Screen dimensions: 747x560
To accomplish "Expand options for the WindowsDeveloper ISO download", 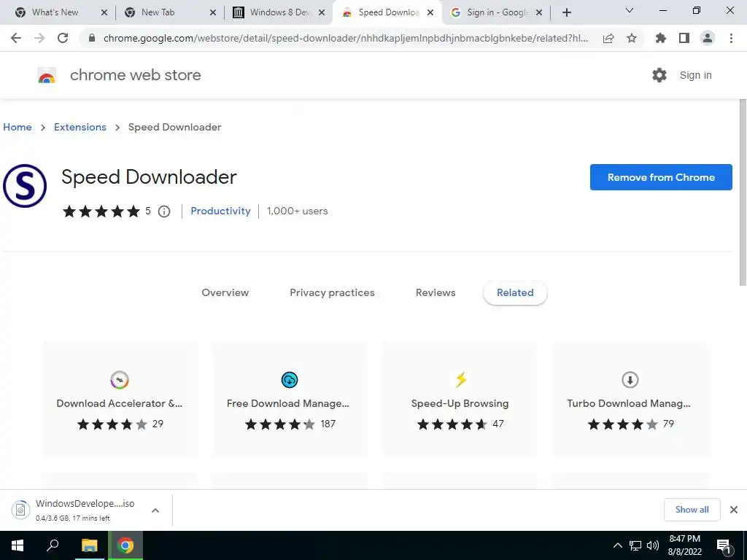I will click(155, 510).
